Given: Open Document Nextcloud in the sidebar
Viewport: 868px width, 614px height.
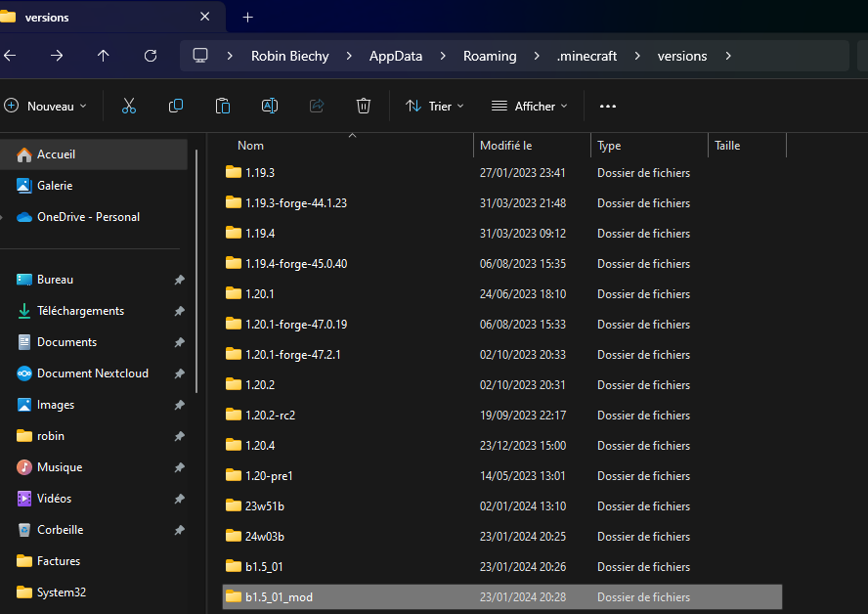Looking at the screenshot, I should (x=93, y=373).
